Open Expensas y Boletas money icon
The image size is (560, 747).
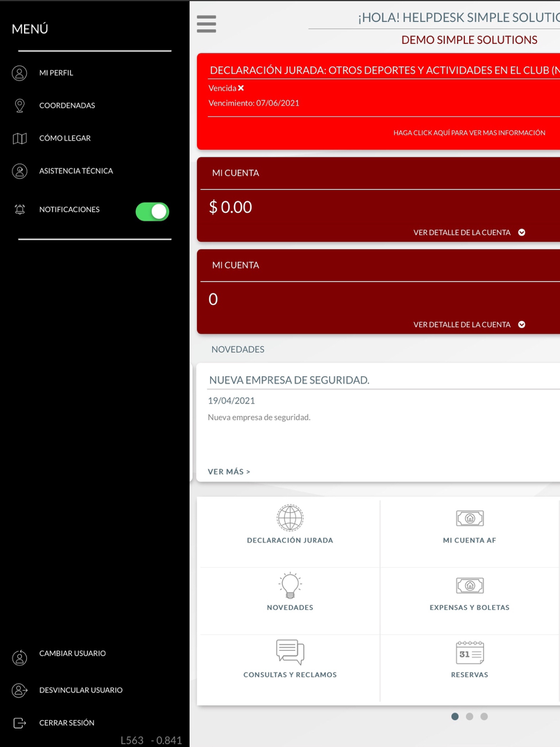coord(470,585)
